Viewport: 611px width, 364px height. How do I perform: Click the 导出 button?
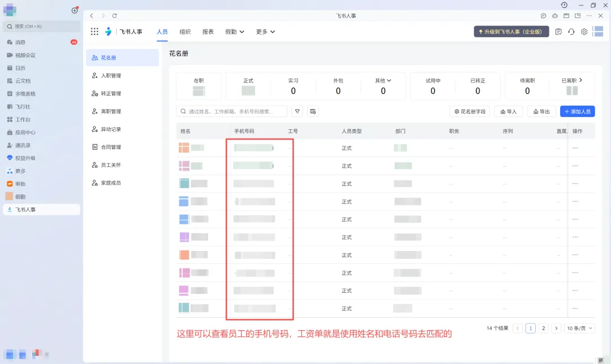(x=541, y=111)
